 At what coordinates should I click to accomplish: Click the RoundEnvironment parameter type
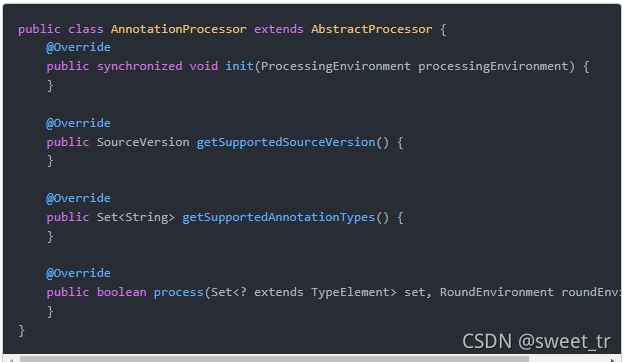coord(497,292)
